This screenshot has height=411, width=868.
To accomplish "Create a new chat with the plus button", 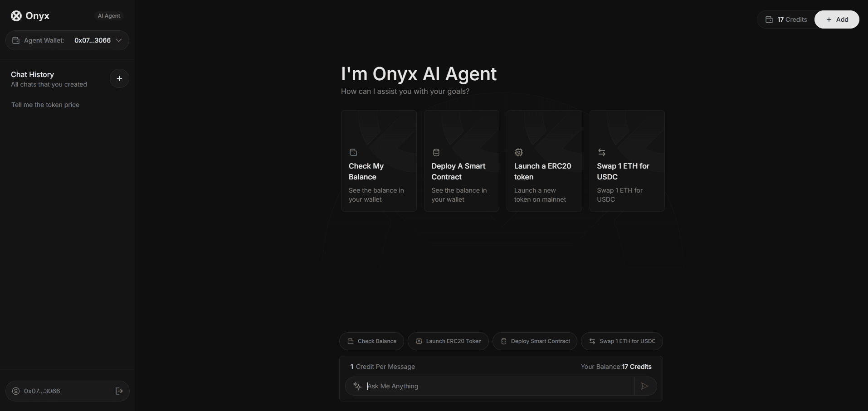I will coord(119,78).
